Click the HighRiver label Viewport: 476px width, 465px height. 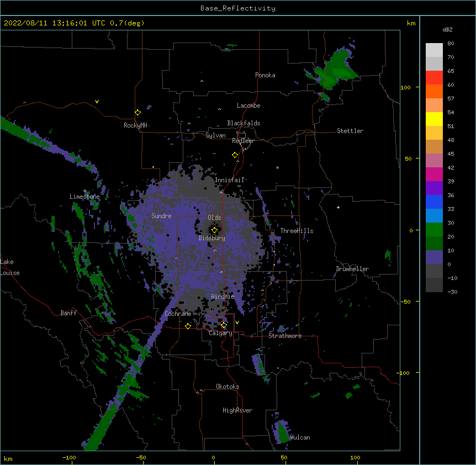237,410
